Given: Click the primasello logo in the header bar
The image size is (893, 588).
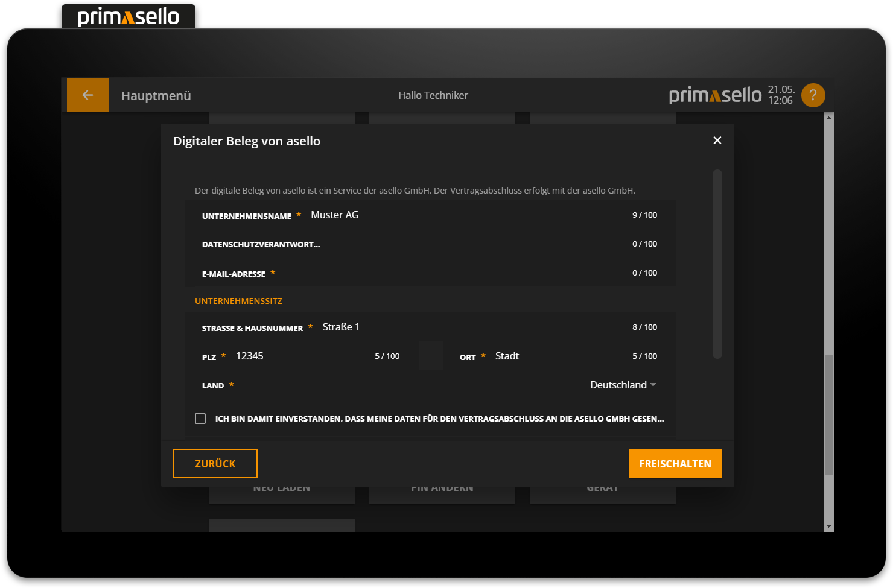Looking at the screenshot, I should 715,95.
